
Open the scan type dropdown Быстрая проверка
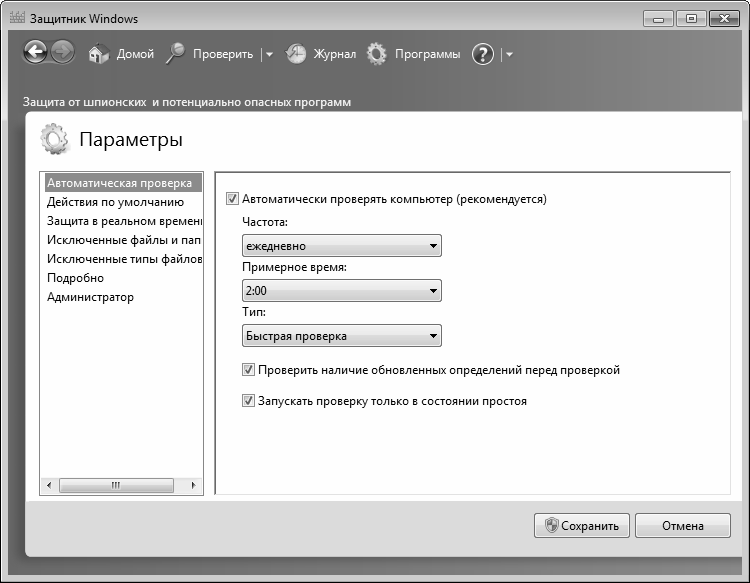click(341, 336)
